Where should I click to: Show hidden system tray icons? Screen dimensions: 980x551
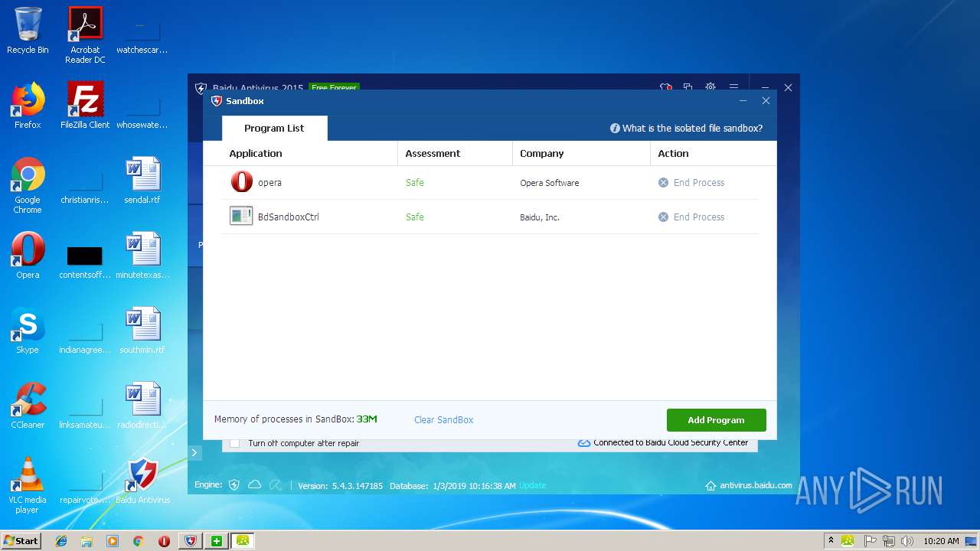[x=831, y=541]
